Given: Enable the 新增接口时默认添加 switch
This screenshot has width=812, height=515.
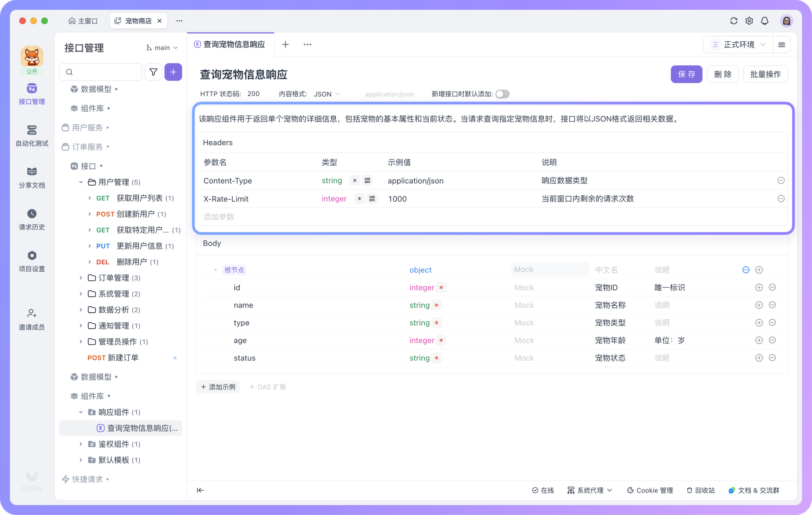Looking at the screenshot, I should coord(502,94).
